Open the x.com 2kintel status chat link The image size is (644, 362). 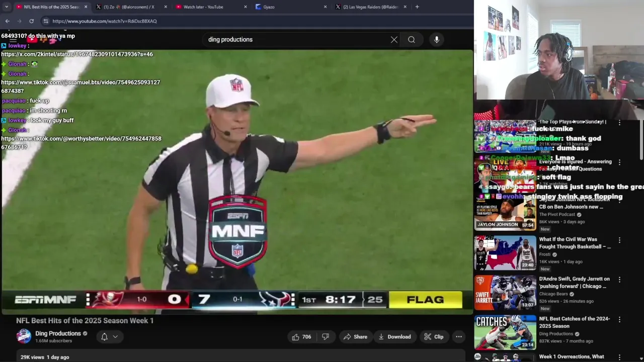(x=77, y=54)
